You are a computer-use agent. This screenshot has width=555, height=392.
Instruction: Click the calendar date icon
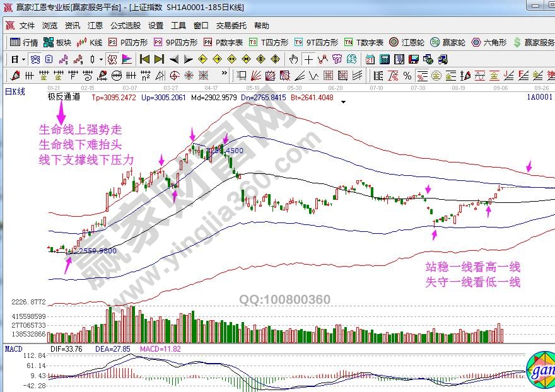[370, 59]
